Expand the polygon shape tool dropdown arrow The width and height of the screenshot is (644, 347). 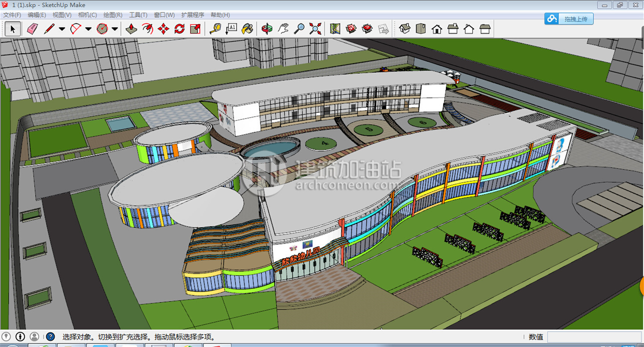coord(115,29)
